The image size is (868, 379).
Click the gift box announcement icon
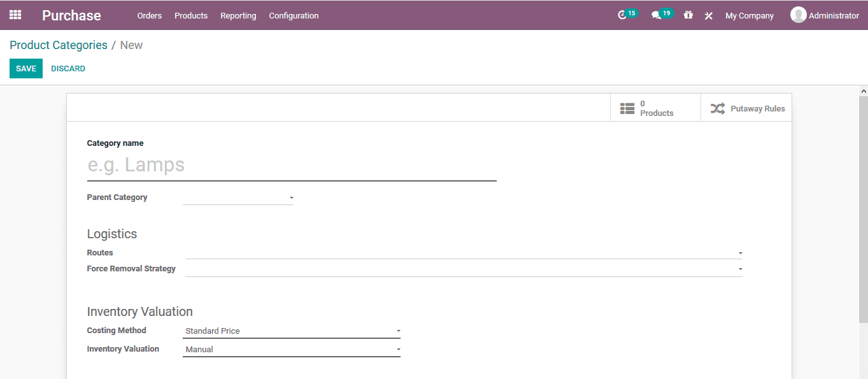point(688,15)
